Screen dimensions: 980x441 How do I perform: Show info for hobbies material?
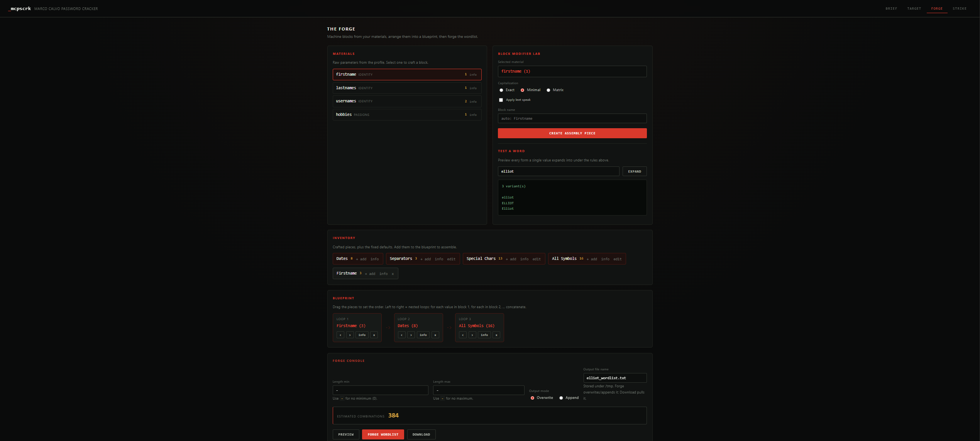coord(473,115)
